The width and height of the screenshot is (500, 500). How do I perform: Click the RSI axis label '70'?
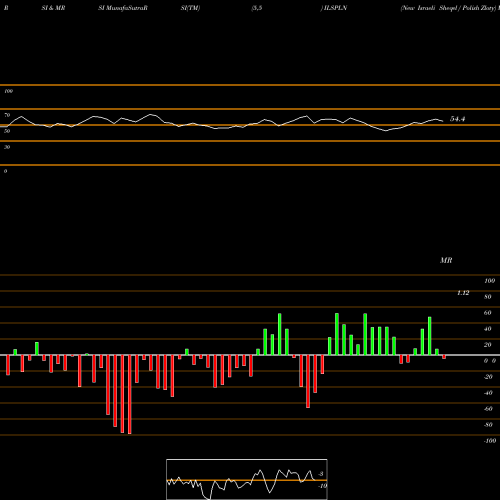(x=7, y=115)
